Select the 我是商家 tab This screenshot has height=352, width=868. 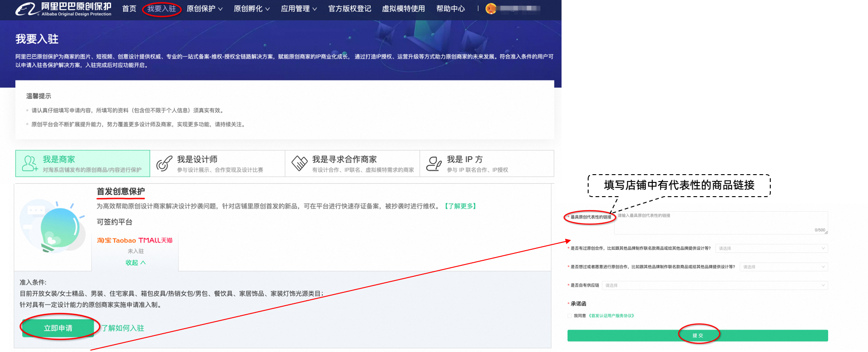point(83,164)
